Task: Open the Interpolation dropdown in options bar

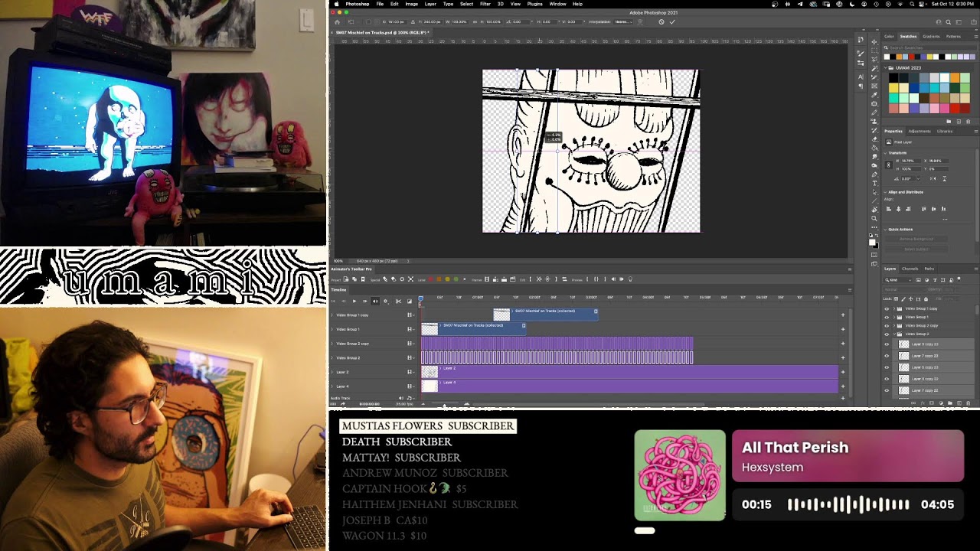Action: 623,21
